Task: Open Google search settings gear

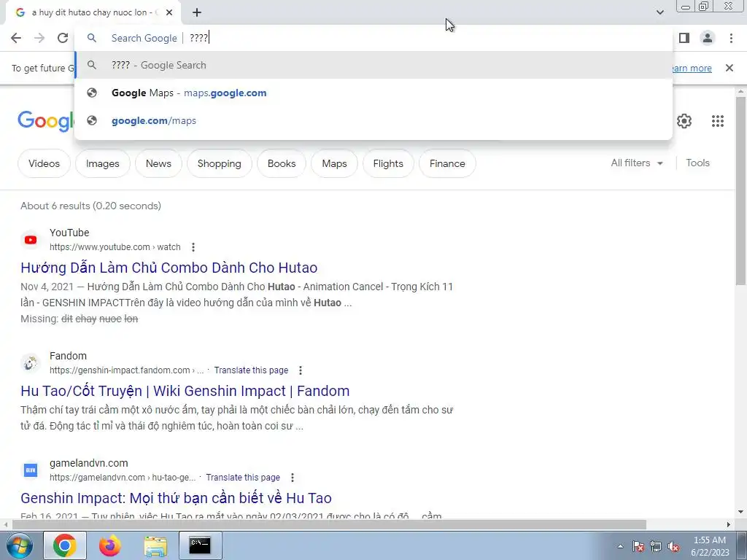Action: [684, 121]
